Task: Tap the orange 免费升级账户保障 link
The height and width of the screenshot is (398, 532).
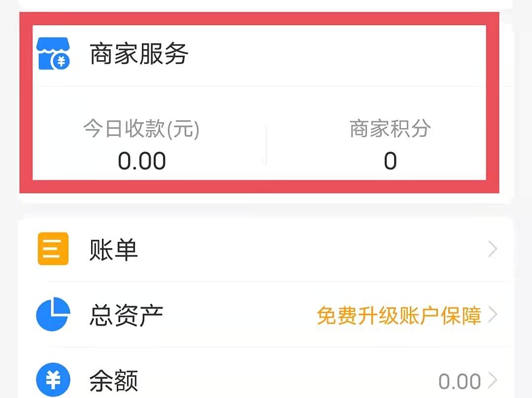Action: tap(399, 316)
